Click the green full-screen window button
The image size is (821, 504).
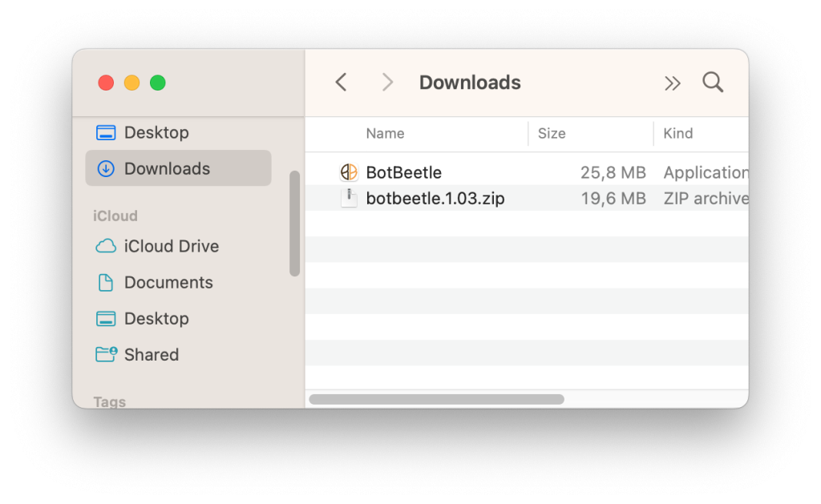158,83
